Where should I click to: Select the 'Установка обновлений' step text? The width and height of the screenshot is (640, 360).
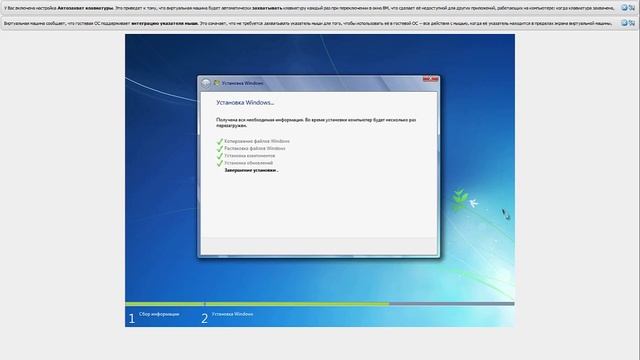coord(249,163)
